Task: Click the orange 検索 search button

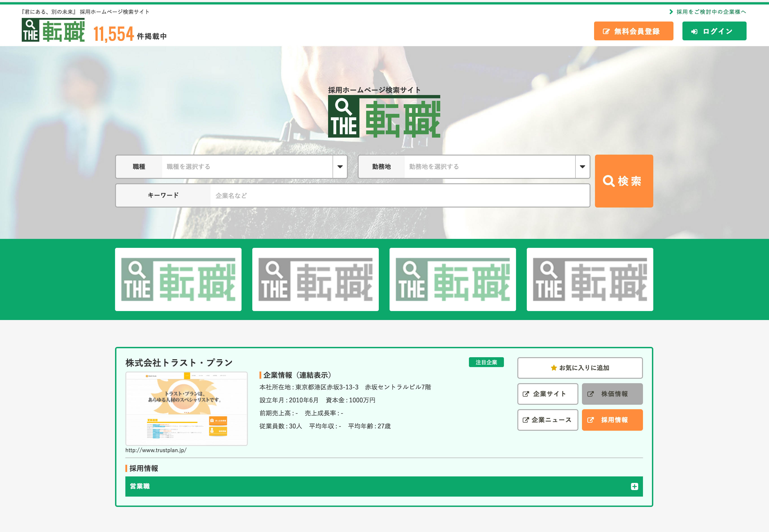Action: pyautogui.click(x=623, y=181)
